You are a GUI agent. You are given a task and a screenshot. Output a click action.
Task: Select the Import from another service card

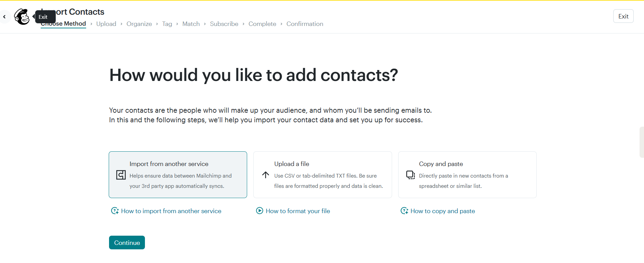[178, 175]
